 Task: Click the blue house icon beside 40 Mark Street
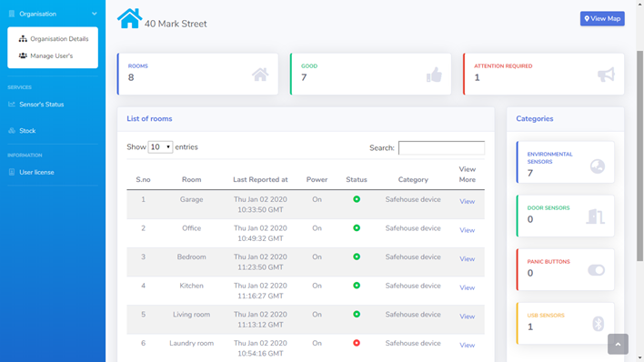129,18
